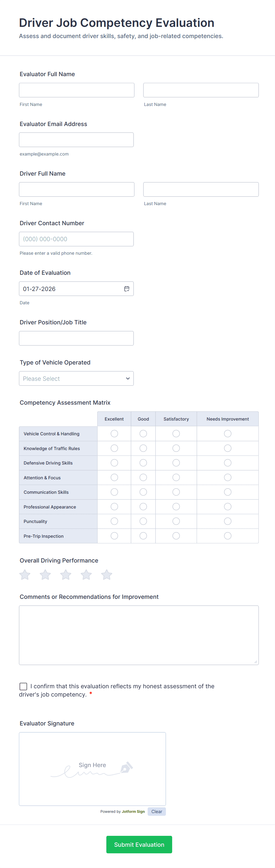
Task: Rate Communication Skills as Good
Action: coord(143,492)
